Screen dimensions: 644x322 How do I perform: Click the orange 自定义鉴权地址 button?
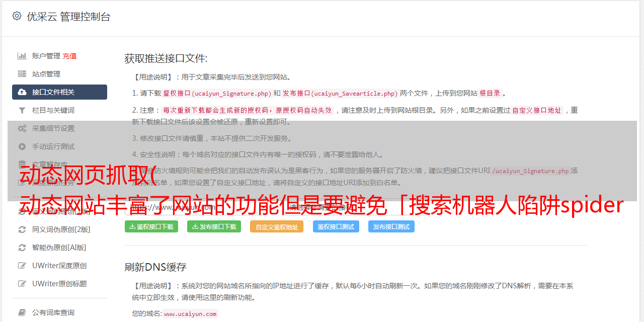[277, 226]
